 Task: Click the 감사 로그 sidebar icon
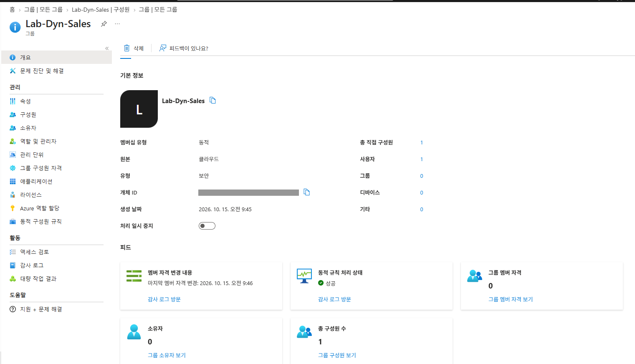(x=13, y=265)
